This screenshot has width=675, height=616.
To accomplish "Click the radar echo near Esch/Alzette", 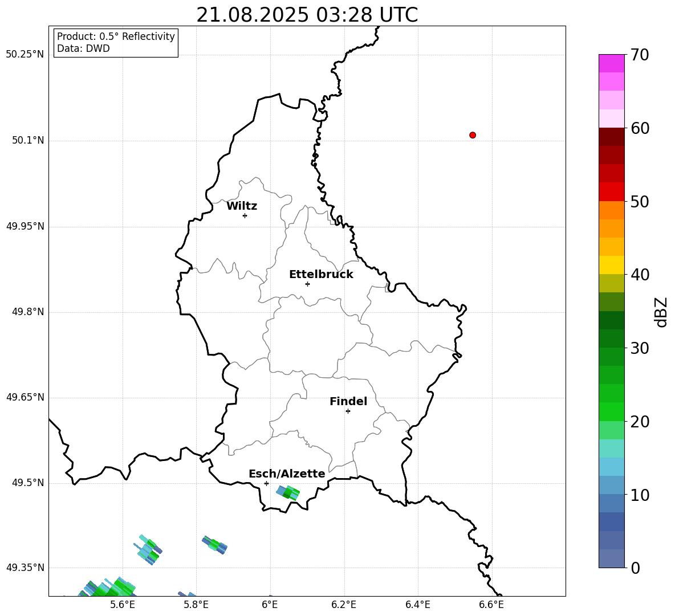I will tap(288, 492).
